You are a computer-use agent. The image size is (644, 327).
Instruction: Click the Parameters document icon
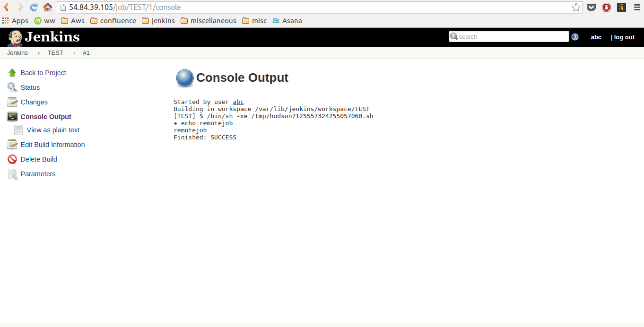pos(12,174)
